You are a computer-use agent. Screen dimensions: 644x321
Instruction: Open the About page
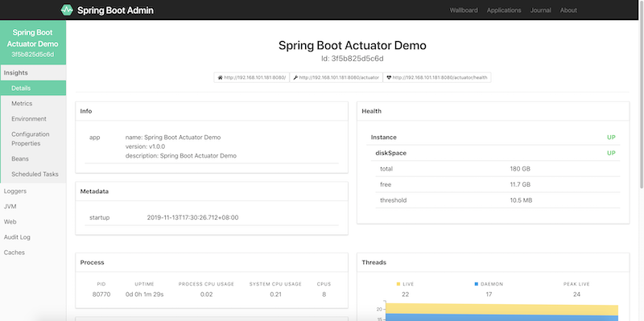pyautogui.click(x=568, y=10)
